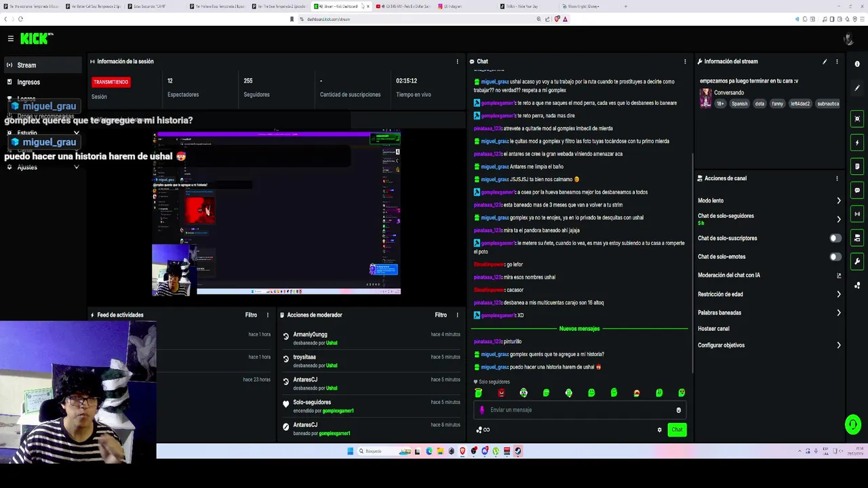Click the green headset support button
Viewport: 868px width, 488px height.
point(853,425)
